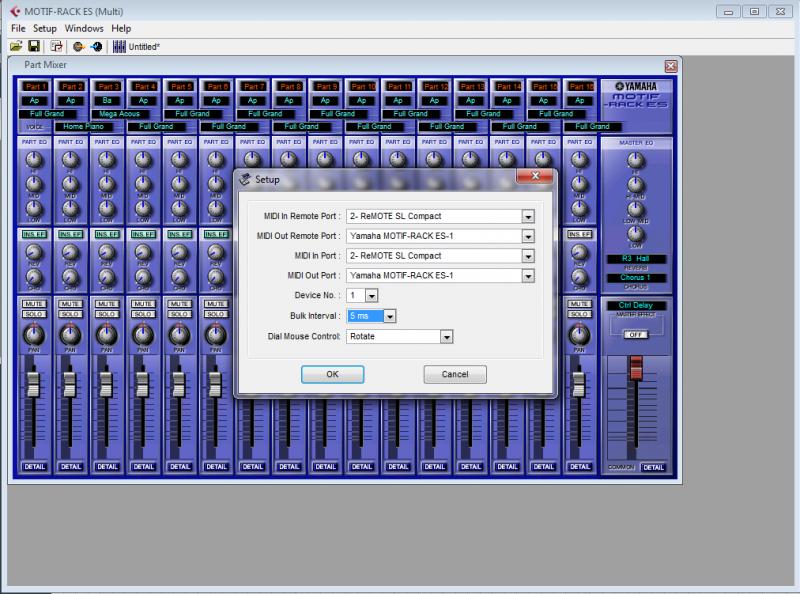Image resolution: width=800 pixels, height=594 pixels.
Task: Click the Chorus 1 type selector
Action: 636,278
